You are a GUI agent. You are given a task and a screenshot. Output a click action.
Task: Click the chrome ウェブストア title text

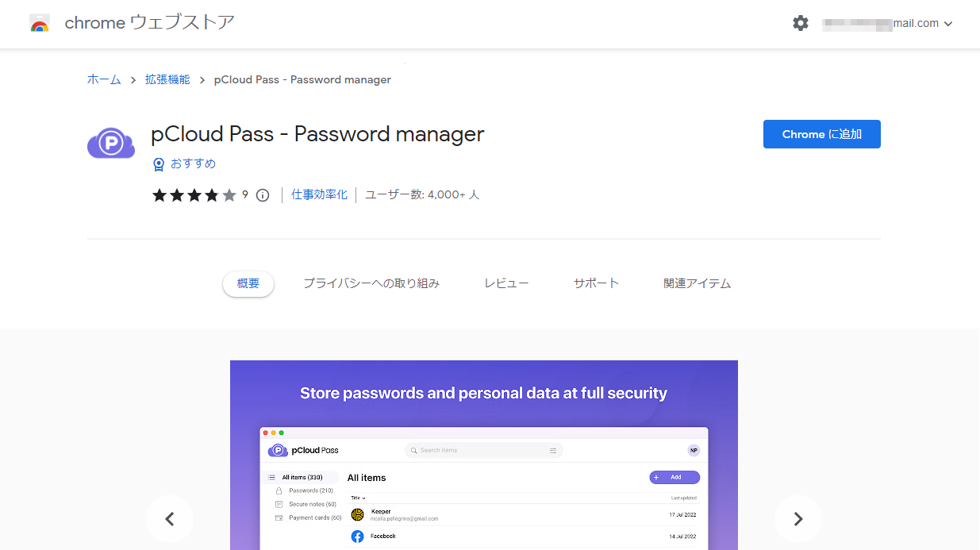coord(149,23)
